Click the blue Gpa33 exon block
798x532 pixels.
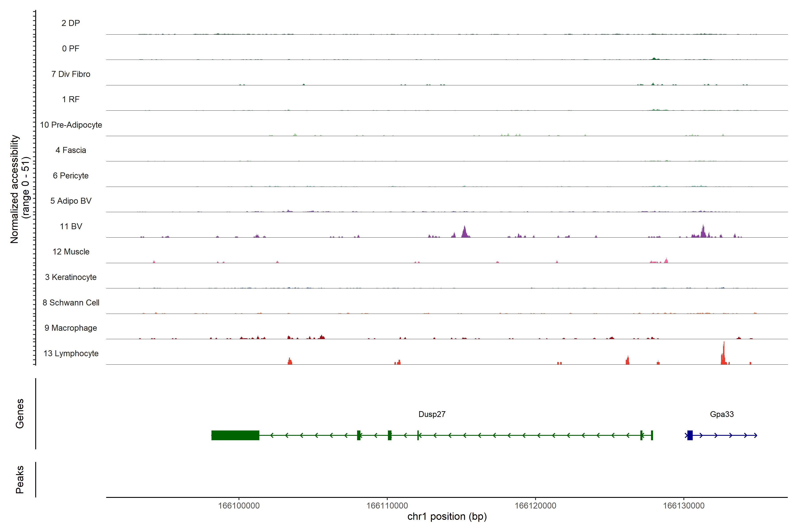tap(690, 435)
